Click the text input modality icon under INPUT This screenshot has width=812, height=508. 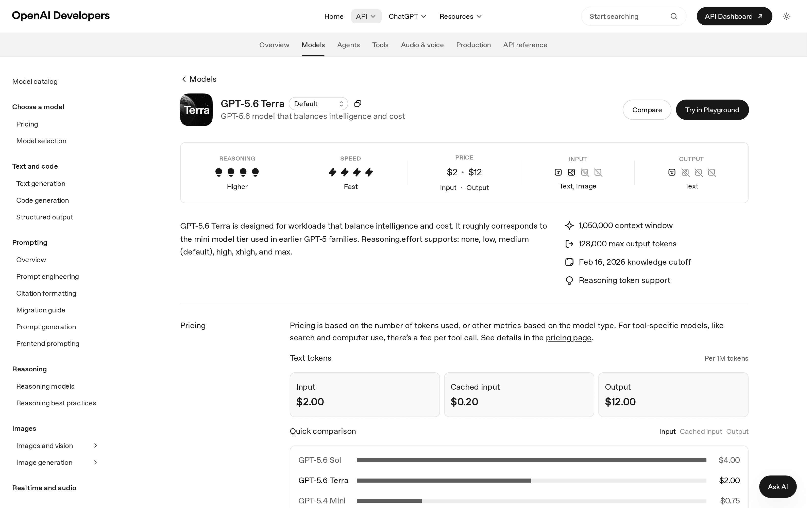(558, 172)
